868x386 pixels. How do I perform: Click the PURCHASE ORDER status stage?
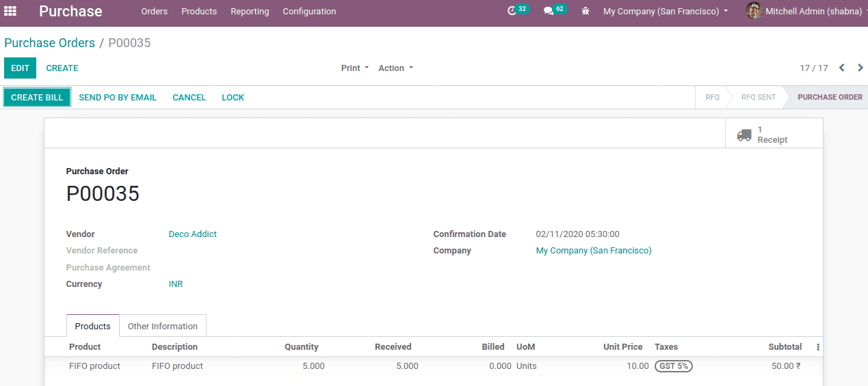830,97
